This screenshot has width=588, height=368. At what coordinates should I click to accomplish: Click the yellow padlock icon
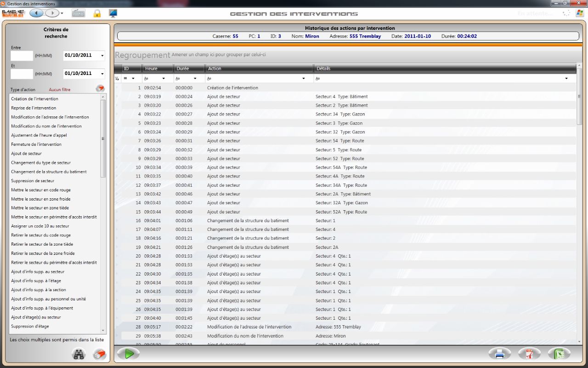pyautogui.click(x=97, y=13)
